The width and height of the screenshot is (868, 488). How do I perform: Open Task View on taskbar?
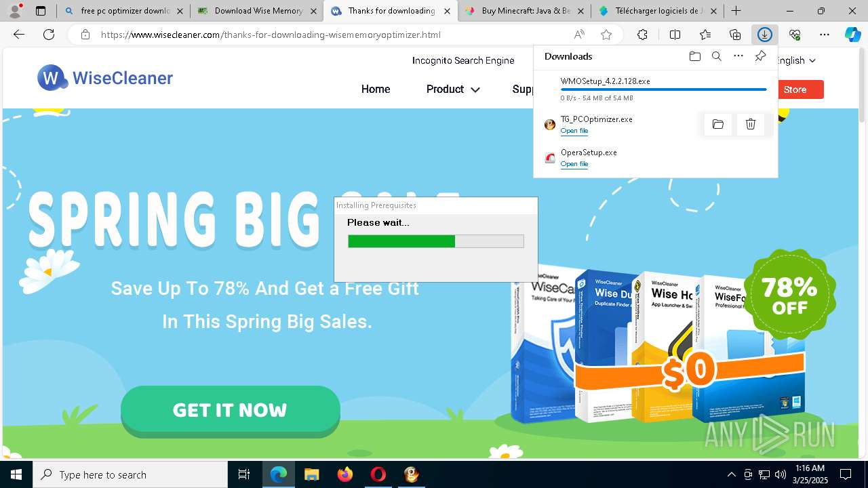(244, 474)
